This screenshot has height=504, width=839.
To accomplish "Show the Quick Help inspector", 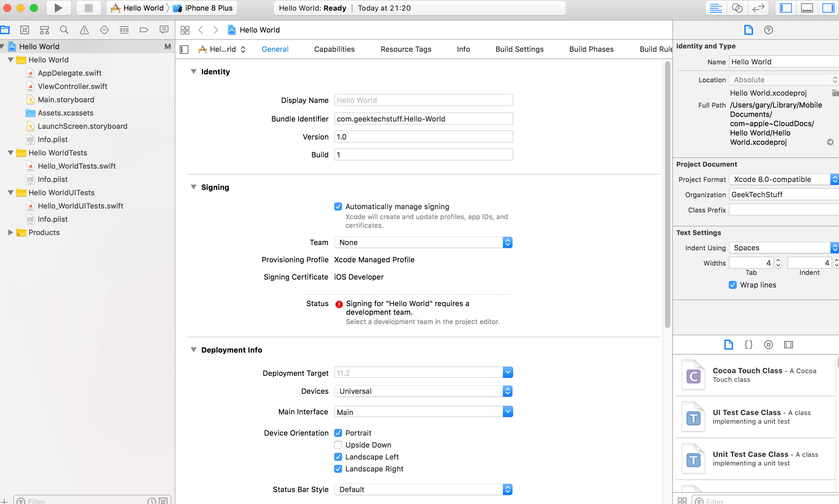I will 768,30.
